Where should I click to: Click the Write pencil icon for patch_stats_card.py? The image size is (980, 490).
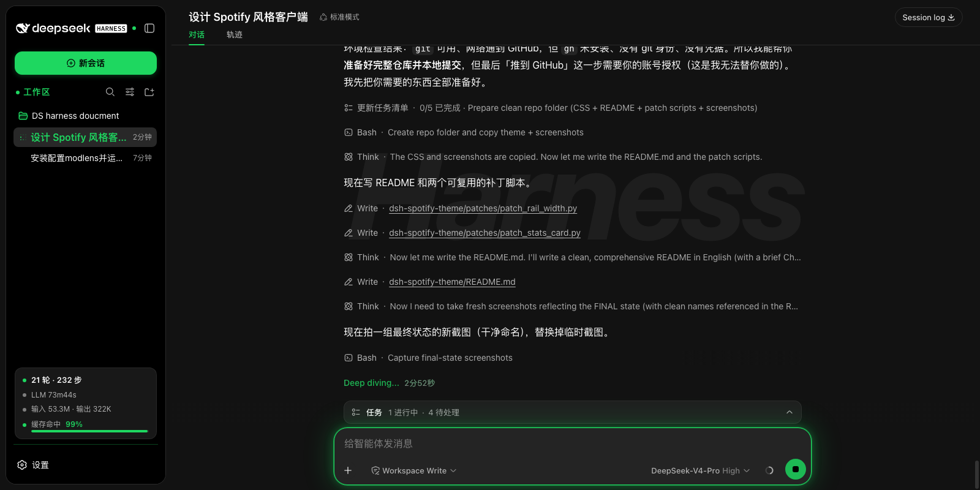pos(349,233)
